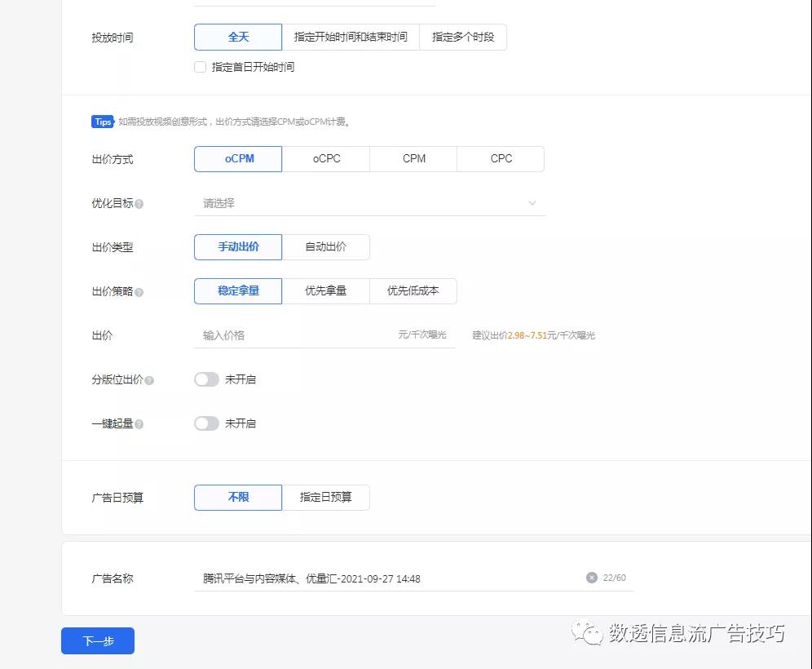Click the suggested bid 2.98~7.51 text
Viewport: 812px width, 669px height.
[x=527, y=335]
